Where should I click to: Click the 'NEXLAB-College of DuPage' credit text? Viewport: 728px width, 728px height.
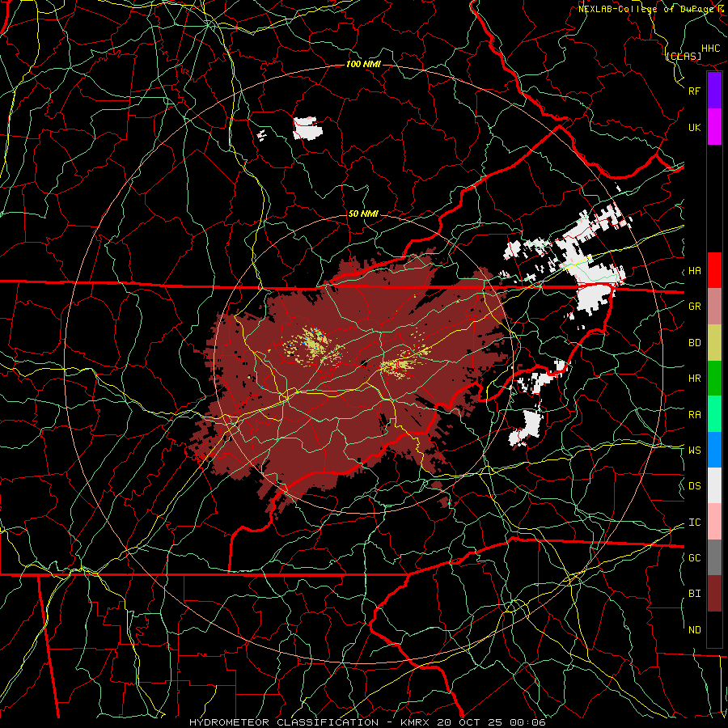(x=647, y=8)
